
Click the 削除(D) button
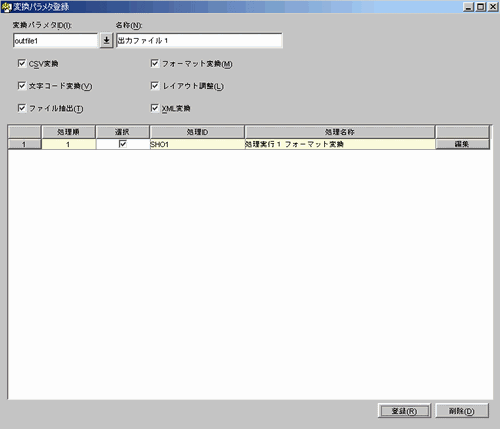tap(462, 411)
